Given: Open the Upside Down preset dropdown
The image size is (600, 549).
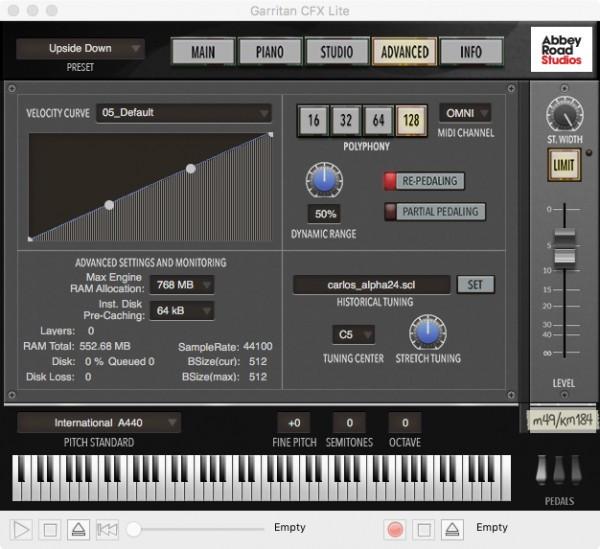Looking at the screenshot, I should point(80,49).
